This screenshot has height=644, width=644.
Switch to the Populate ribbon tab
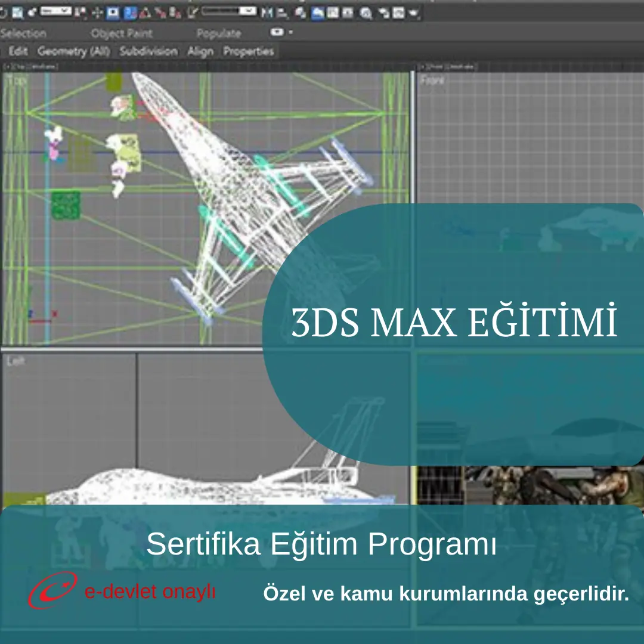coord(219,33)
